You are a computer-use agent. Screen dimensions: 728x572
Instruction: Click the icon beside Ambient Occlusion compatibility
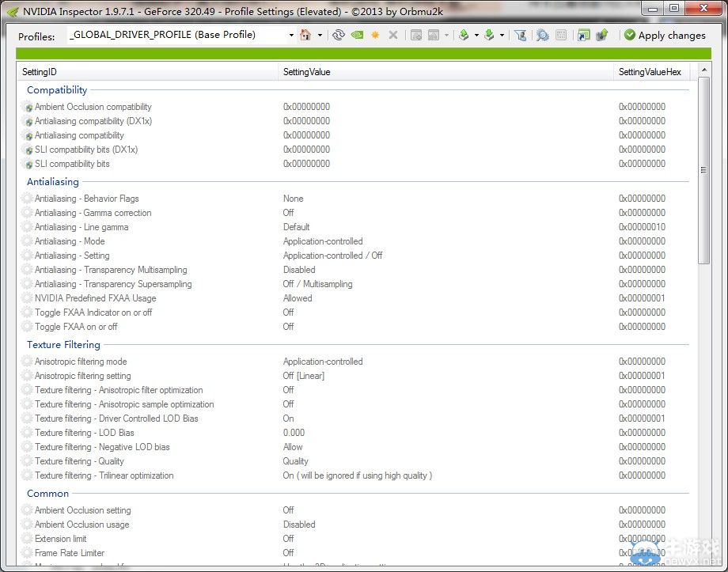click(28, 108)
